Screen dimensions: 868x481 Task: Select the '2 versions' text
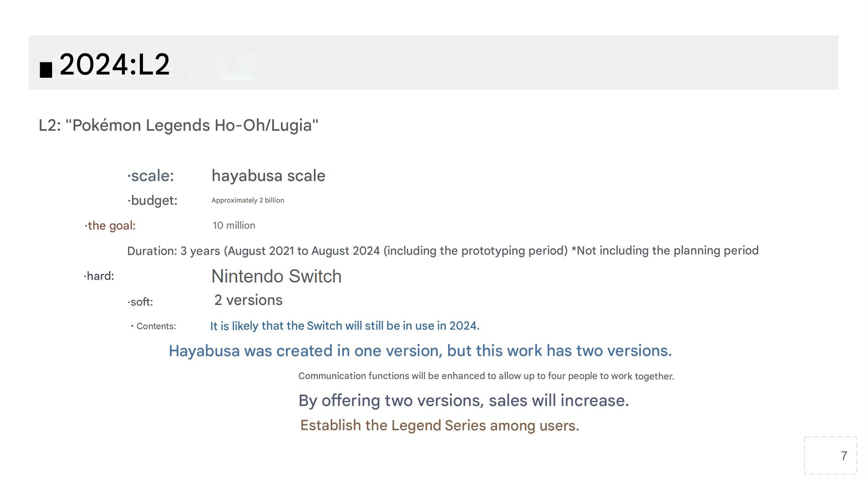[x=249, y=300]
